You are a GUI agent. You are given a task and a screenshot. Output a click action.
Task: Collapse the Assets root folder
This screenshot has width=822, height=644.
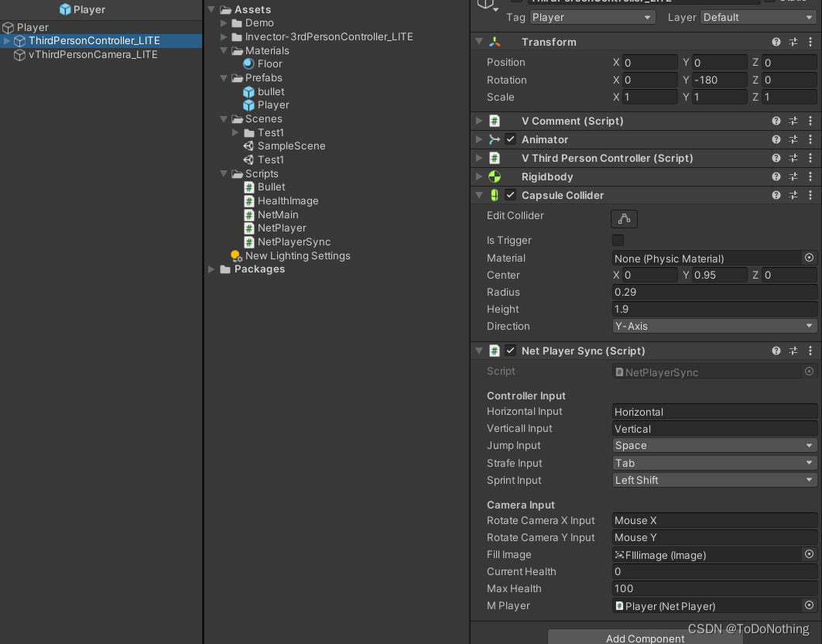coord(212,9)
